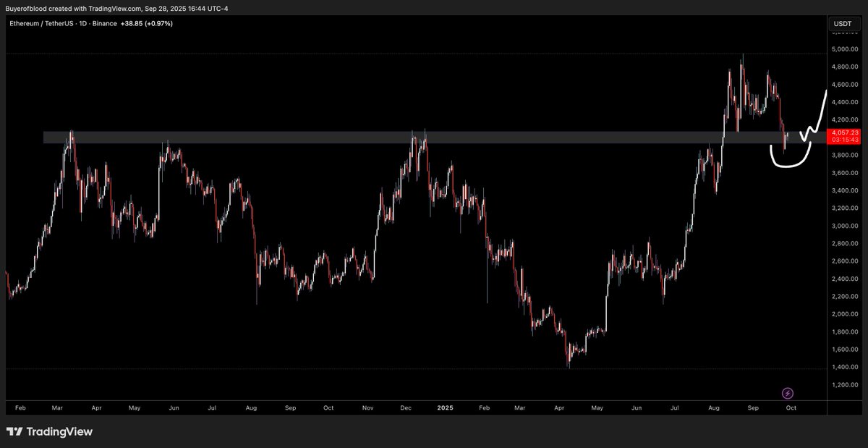Screen dimensions: 868x448
Task: Click the 1,600.00 price axis label
Action: point(845,350)
